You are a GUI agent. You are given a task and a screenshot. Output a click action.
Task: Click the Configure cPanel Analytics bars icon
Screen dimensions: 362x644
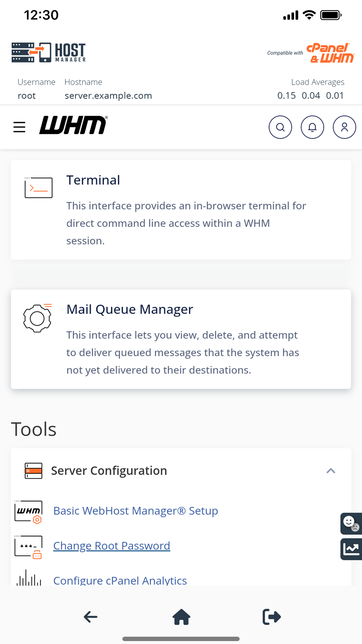coord(29,577)
